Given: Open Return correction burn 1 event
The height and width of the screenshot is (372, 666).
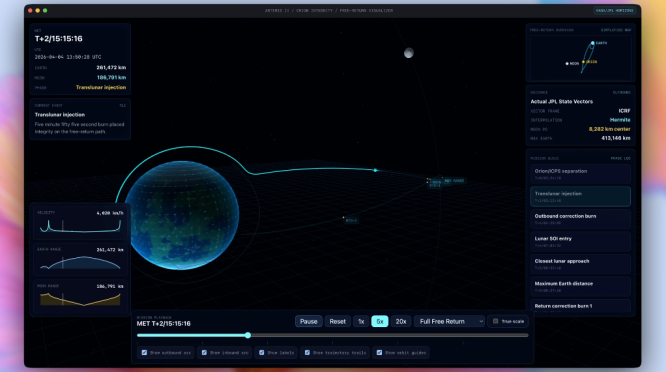Looking at the screenshot, I should [x=580, y=306].
